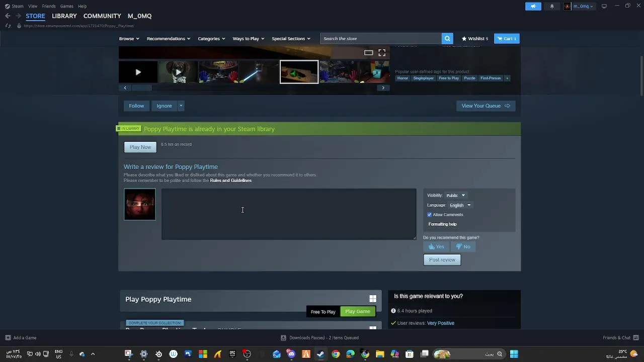Switch to Big Picture mode icon
The image size is (644, 362).
point(604,6)
